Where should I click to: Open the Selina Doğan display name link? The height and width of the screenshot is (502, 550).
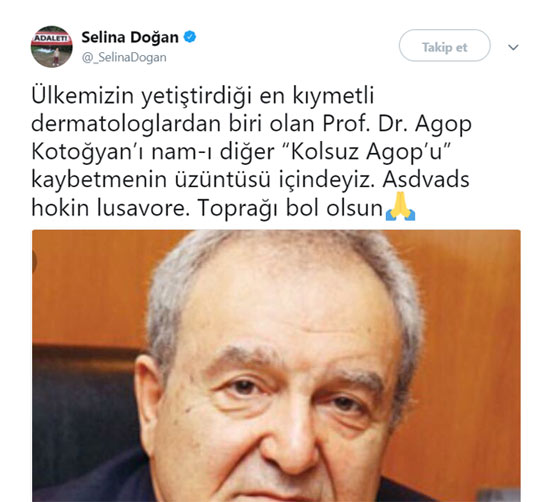click(130, 37)
